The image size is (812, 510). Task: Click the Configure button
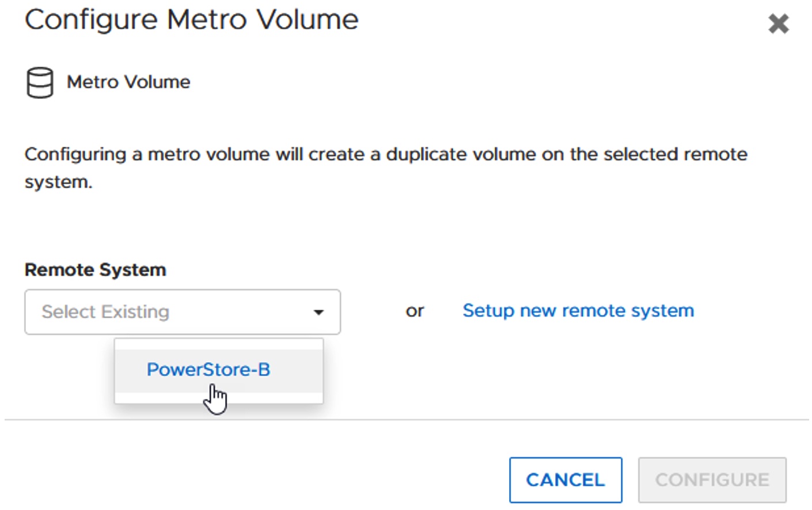(x=712, y=480)
